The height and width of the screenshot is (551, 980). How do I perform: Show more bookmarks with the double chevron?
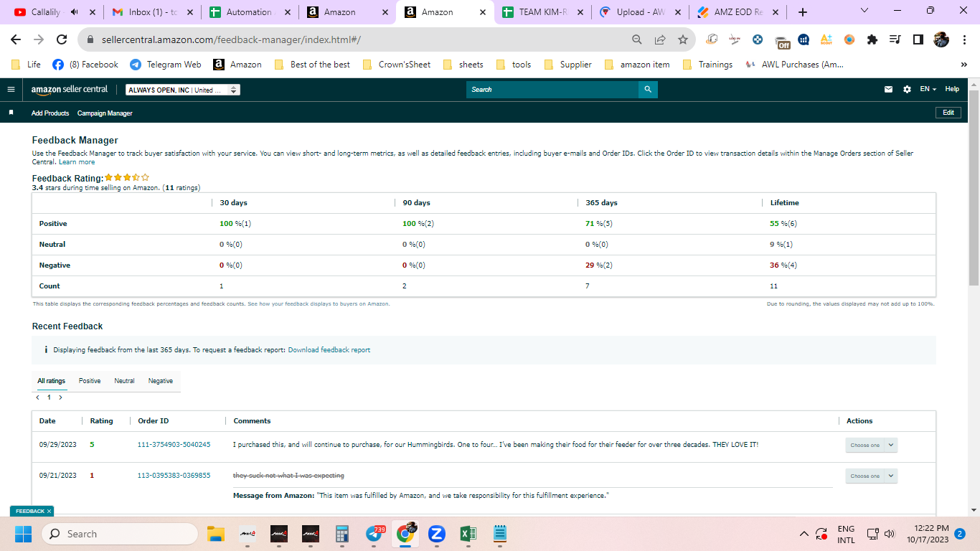tap(963, 65)
